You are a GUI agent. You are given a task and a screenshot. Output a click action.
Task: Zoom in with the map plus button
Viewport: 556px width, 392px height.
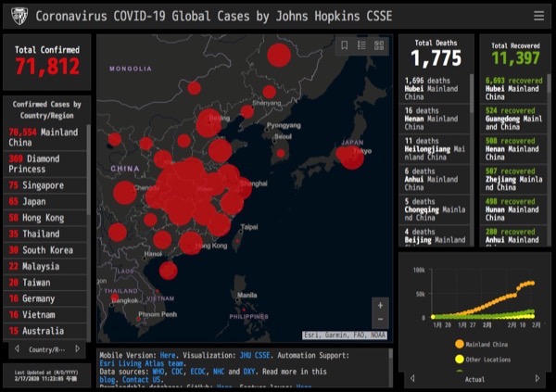[380, 306]
